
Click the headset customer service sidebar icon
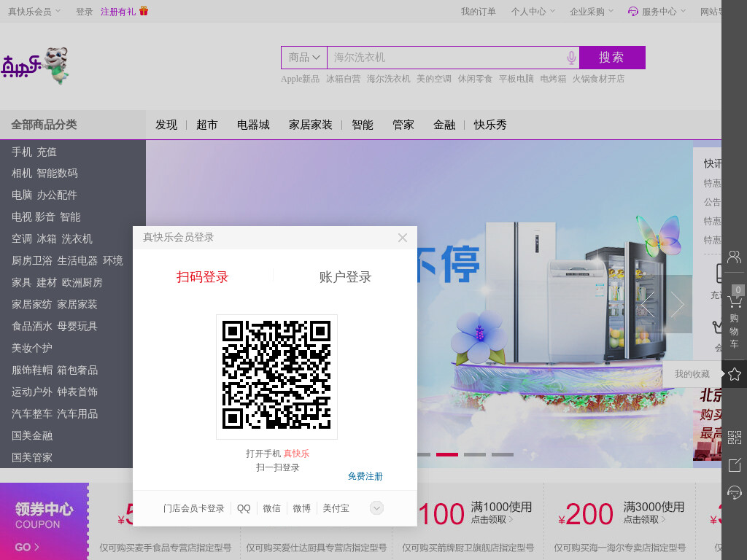click(734, 492)
